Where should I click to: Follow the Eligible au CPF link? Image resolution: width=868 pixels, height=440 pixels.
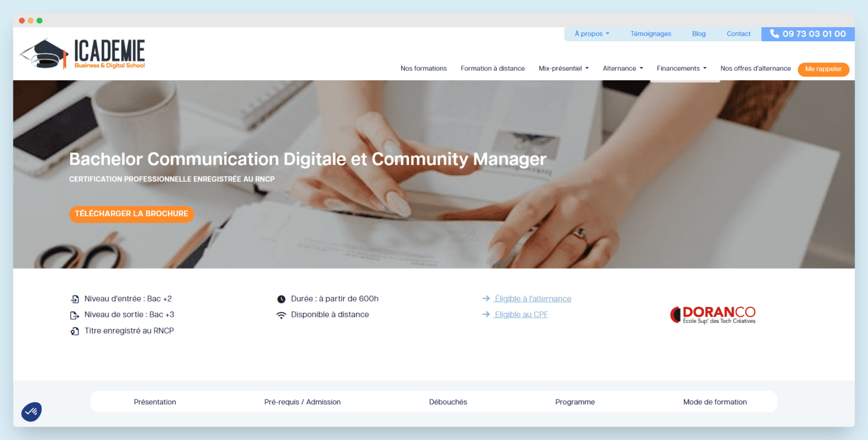(x=520, y=314)
